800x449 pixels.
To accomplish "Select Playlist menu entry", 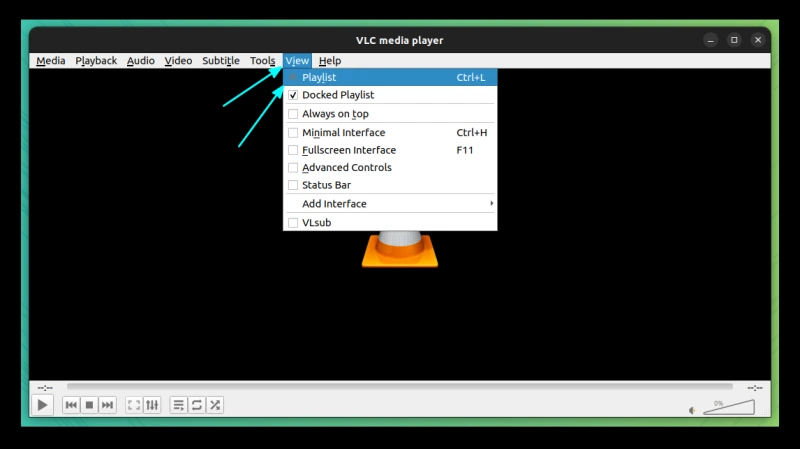I will [x=390, y=78].
